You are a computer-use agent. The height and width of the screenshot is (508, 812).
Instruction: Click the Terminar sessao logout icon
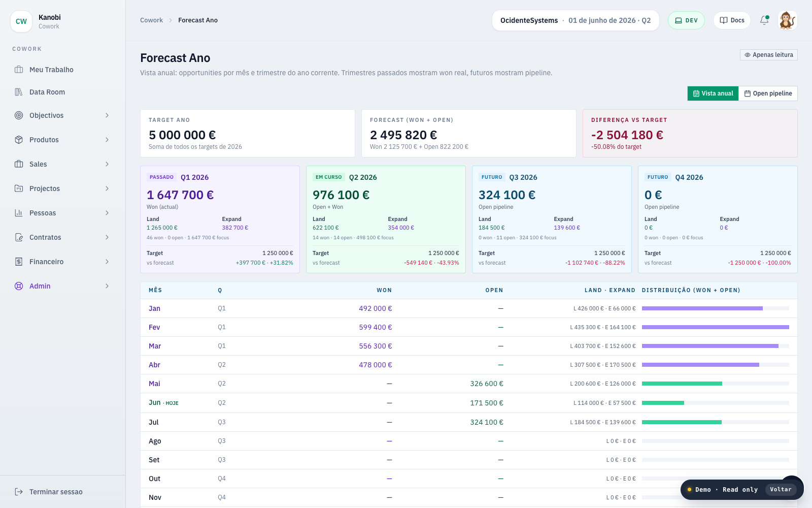(x=19, y=492)
